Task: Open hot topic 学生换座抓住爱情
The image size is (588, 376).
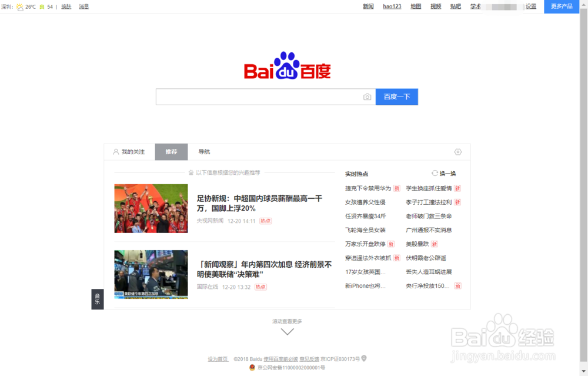Action: (x=429, y=188)
